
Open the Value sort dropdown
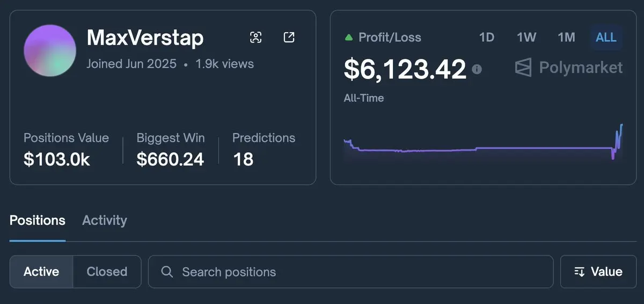599,272
